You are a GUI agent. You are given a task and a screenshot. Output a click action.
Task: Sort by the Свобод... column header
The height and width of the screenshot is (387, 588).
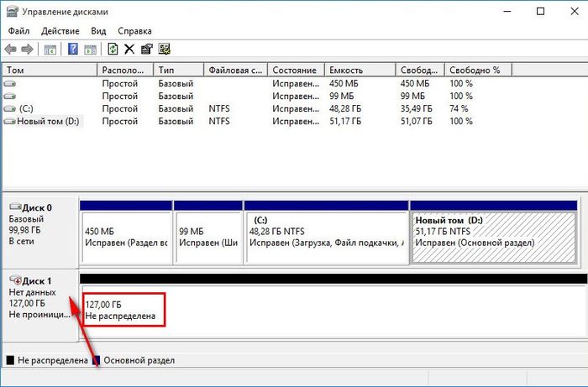click(420, 70)
